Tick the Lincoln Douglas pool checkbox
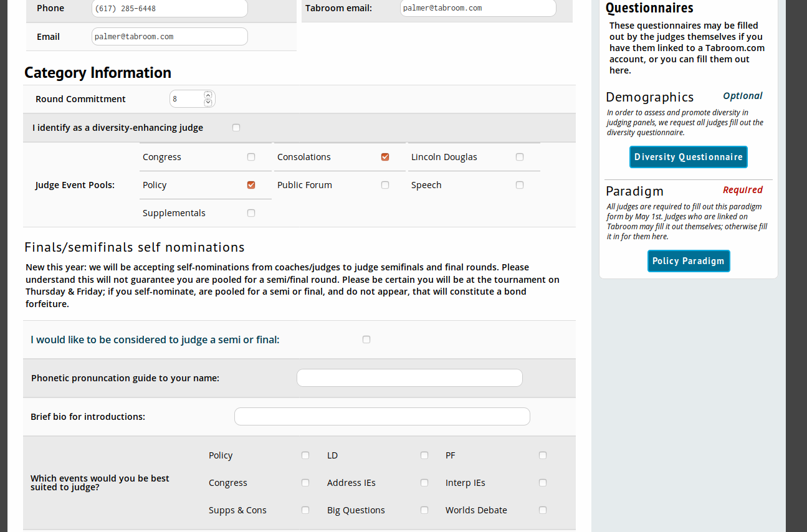This screenshot has width=807, height=532. [520, 157]
